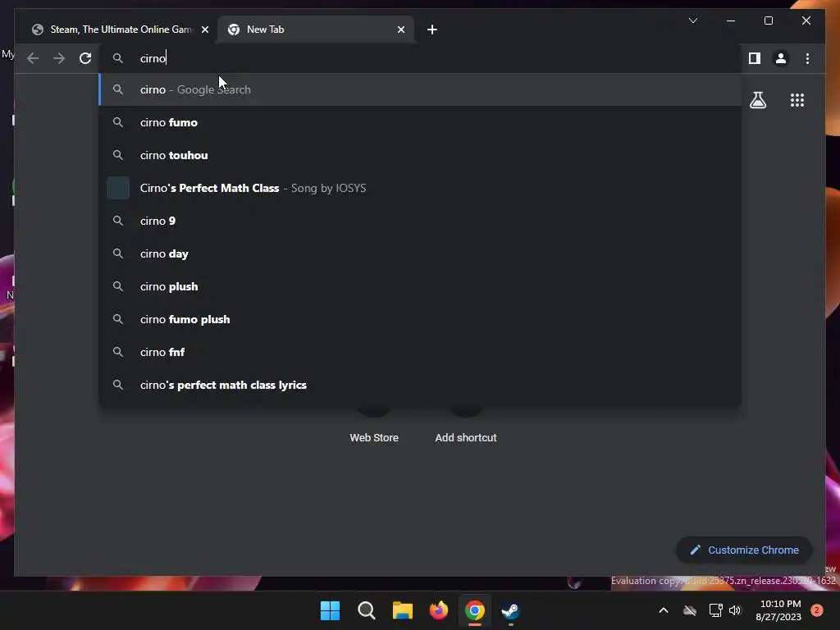Launch File Explorer from the taskbar

coord(402,610)
